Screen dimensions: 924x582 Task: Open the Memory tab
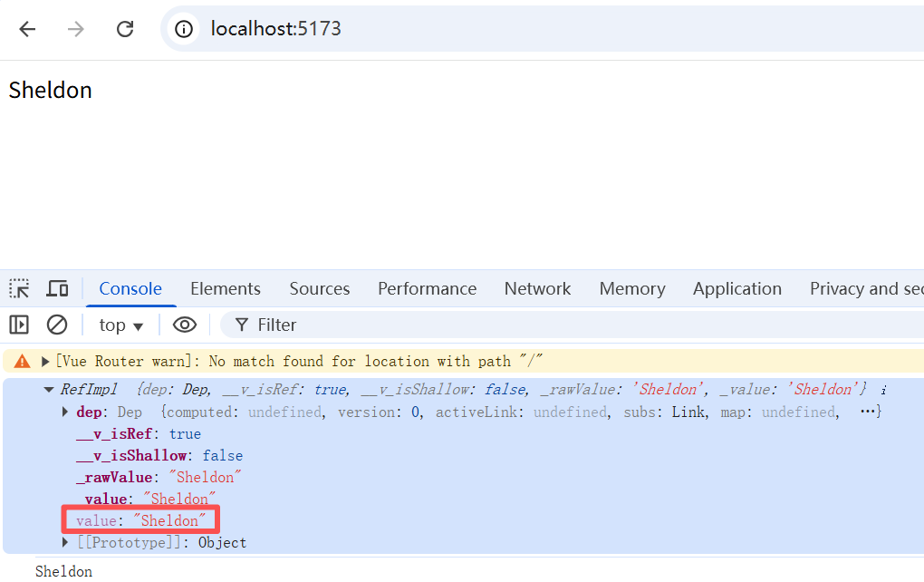[632, 289]
